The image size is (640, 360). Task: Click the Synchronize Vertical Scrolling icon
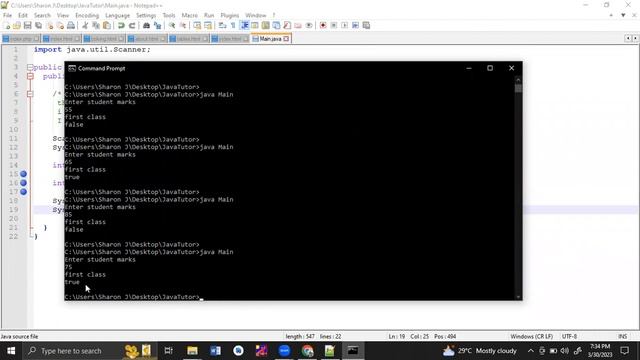click(197, 25)
